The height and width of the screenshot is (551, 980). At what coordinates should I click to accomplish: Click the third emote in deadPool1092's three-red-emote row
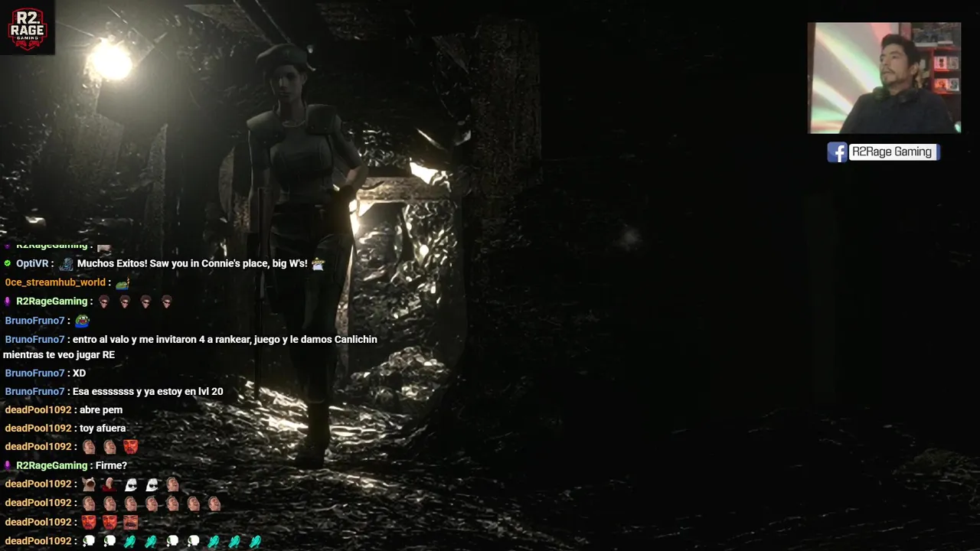pyautogui.click(x=131, y=522)
